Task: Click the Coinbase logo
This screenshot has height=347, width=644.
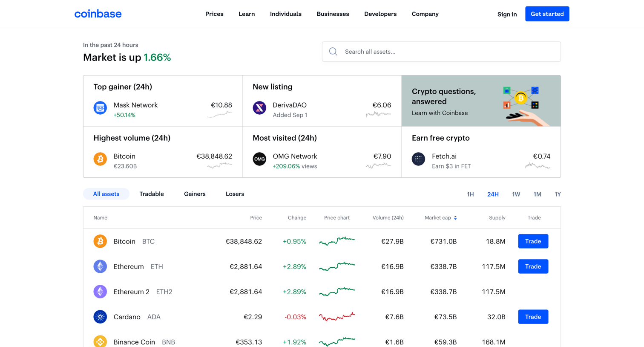Action: click(x=98, y=14)
